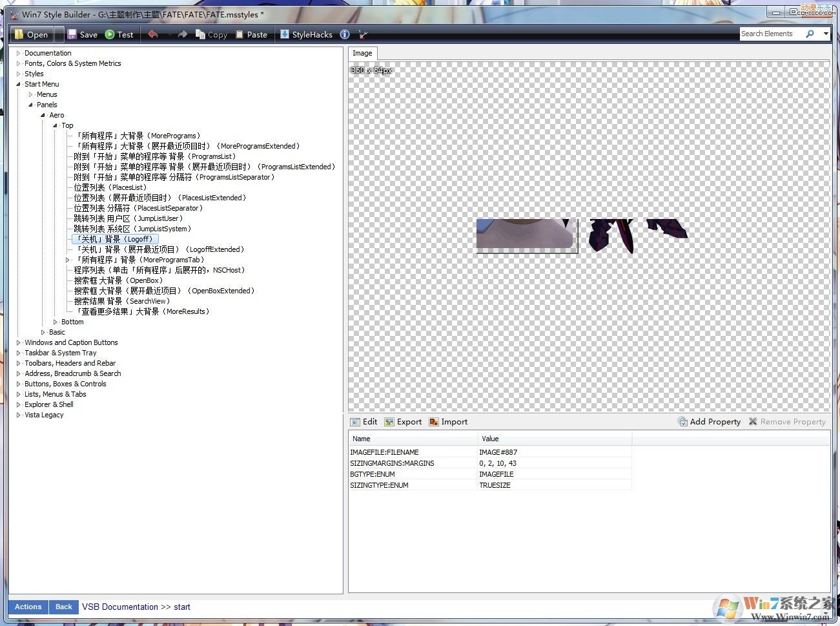Add a new property to the element
The height and width of the screenshot is (626, 840).
point(709,421)
